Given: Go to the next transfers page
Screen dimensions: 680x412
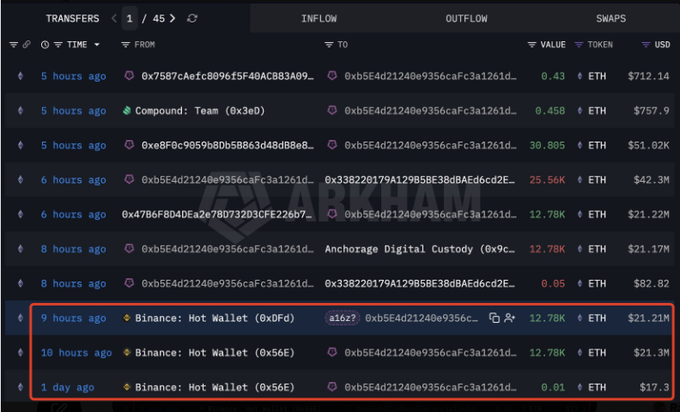Looking at the screenshot, I should [173, 19].
